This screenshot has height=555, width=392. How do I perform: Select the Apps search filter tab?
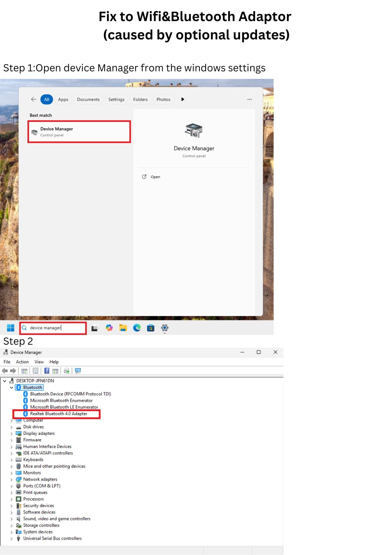63,99
